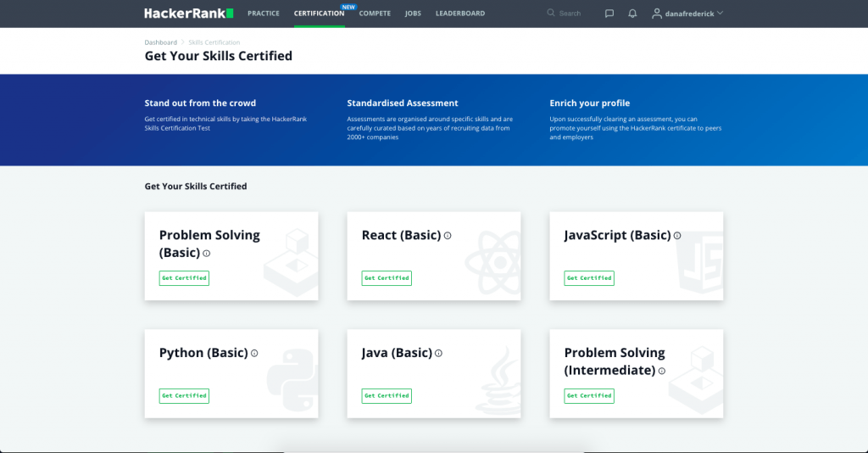Image resolution: width=868 pixels, height=453 pixels.
Task: Click the Python (Basic) card title
Action: pyautogui.click(x=203, y=353)
